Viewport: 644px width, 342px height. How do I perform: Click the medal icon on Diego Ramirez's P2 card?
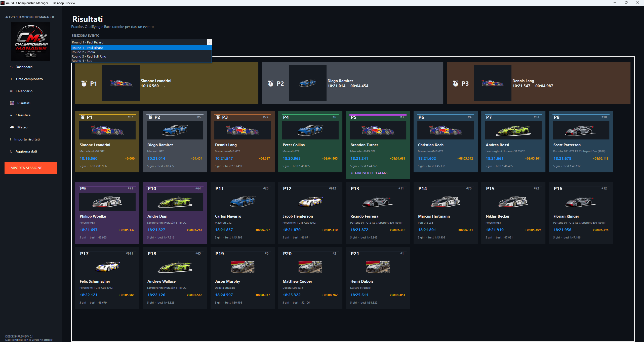[150, 117]
